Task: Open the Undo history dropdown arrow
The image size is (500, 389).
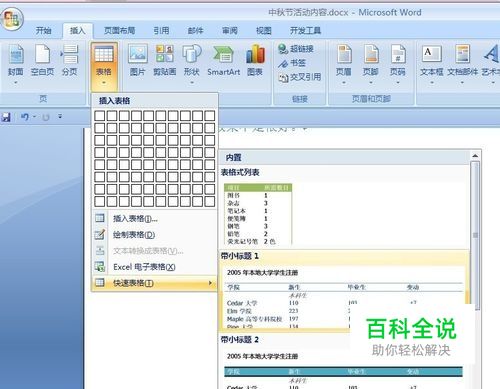Action: (34, 117)
